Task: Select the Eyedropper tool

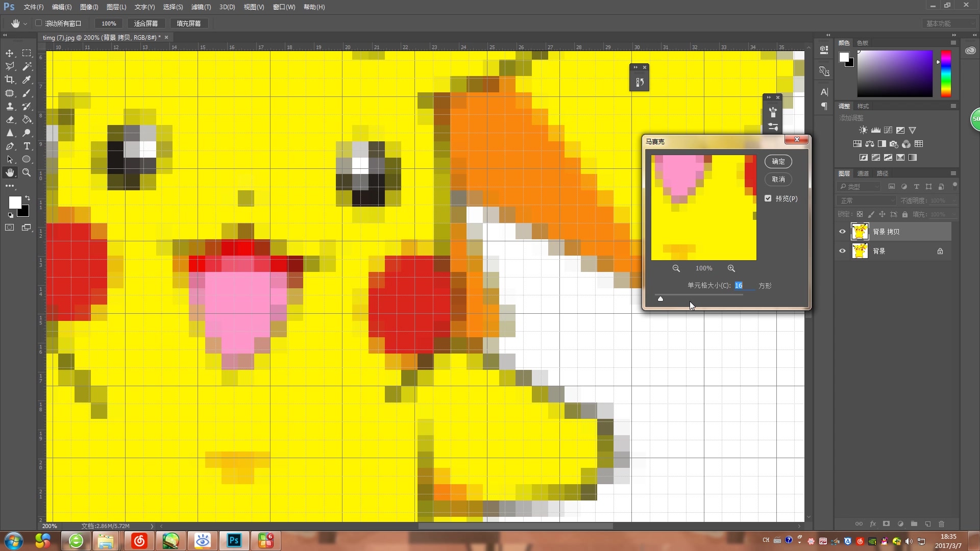Action: pos(27,80)
